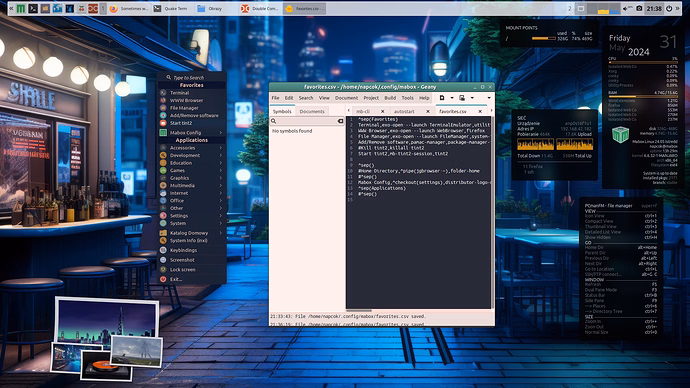Image resolution: width=690 pixels, height=388 pixels.
Task: Choose the Exit... entry in the menu
Action: [x=192, y=279]
